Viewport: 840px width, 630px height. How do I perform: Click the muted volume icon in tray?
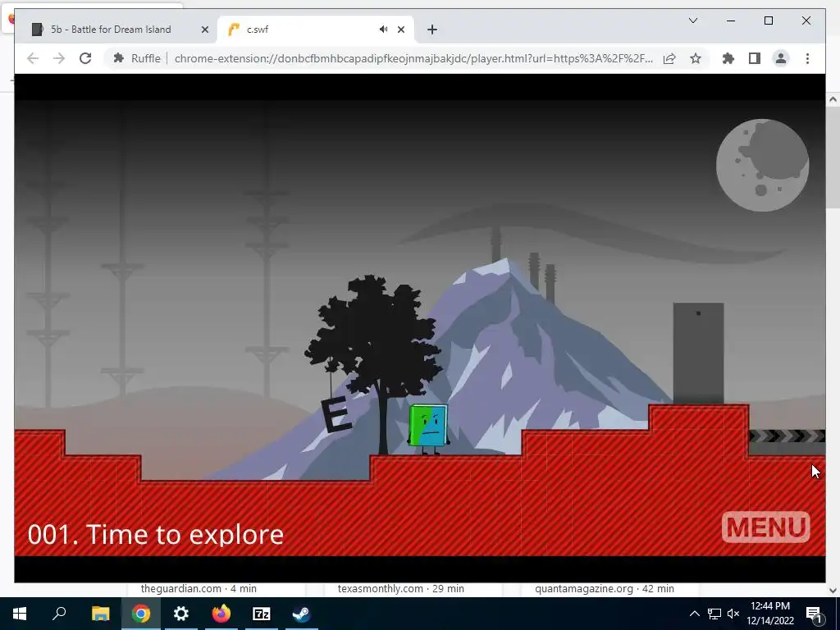click(x=733, y=614)
